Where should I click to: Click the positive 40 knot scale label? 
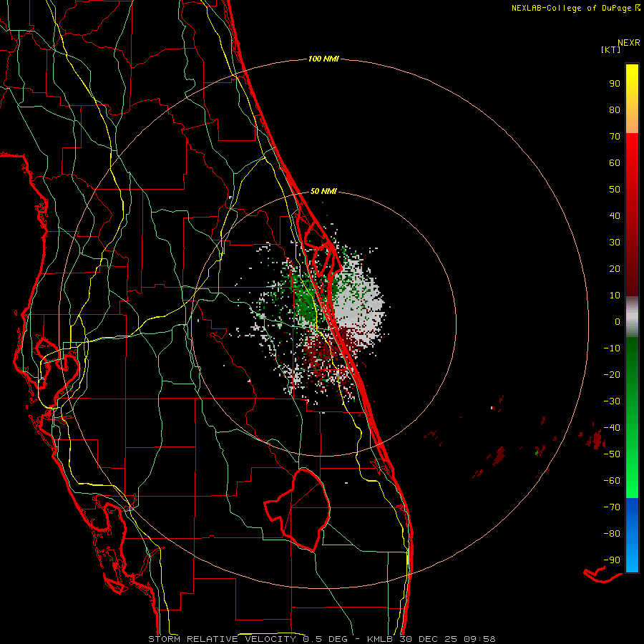point(615,215)
